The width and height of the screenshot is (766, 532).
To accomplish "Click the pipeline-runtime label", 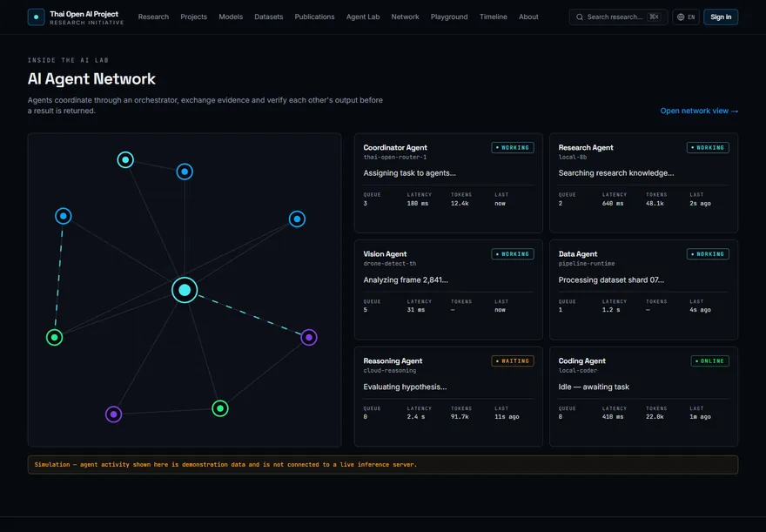I will (587, 264).
